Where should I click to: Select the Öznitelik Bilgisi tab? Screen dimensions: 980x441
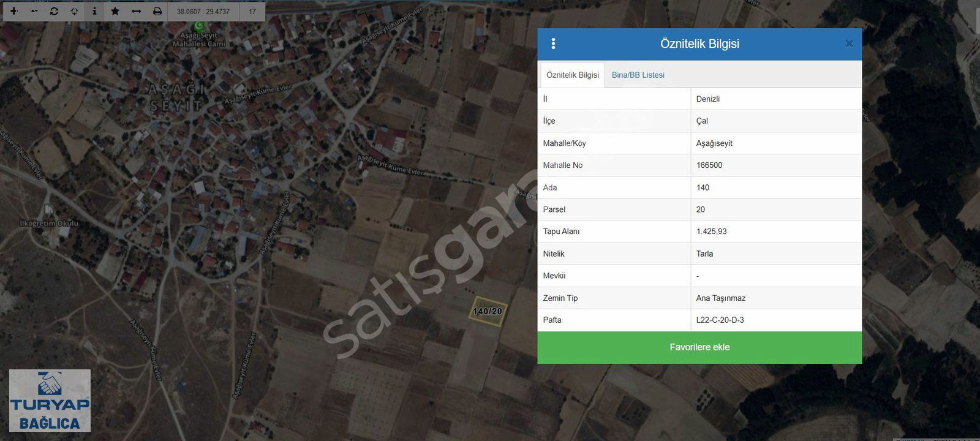coord(572,75)
